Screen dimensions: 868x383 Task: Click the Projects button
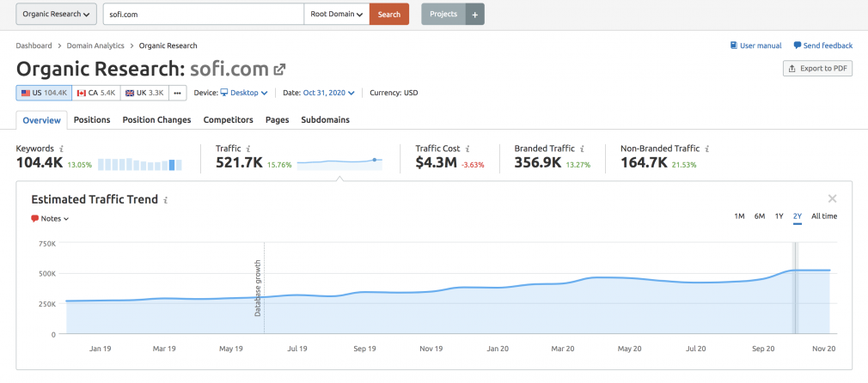point(443,15)
